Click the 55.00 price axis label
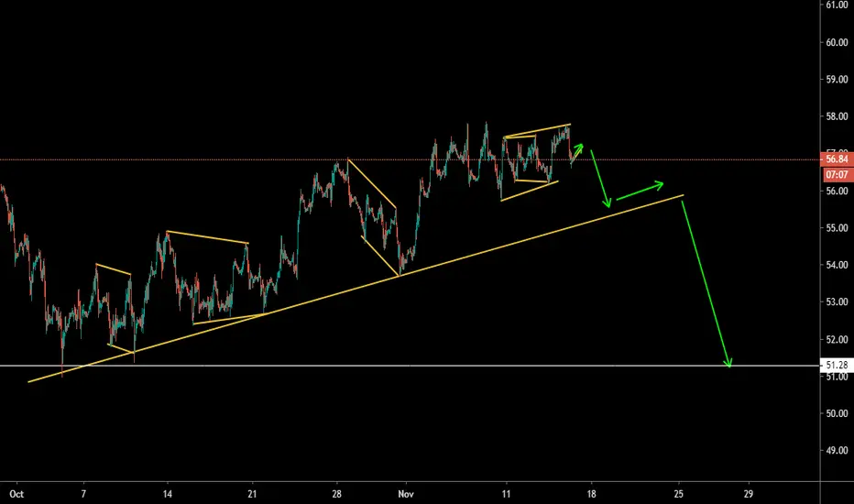 (837, 228)
